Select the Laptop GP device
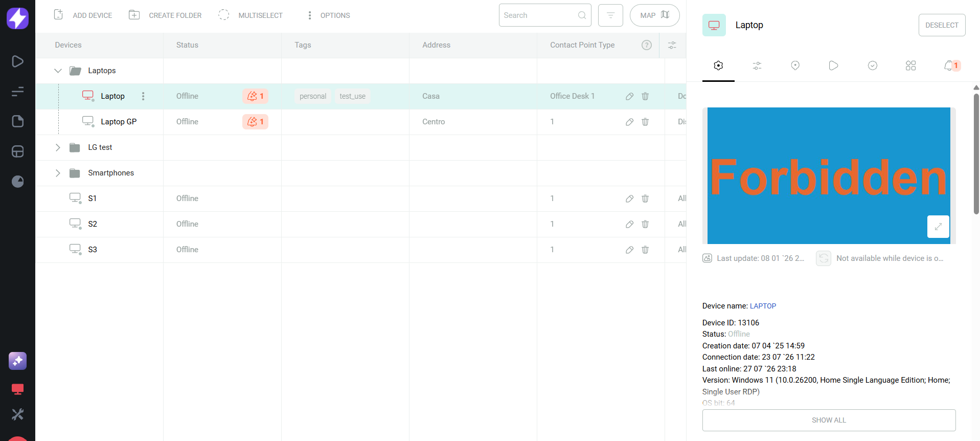980x441 pixels. coord(119,122)
